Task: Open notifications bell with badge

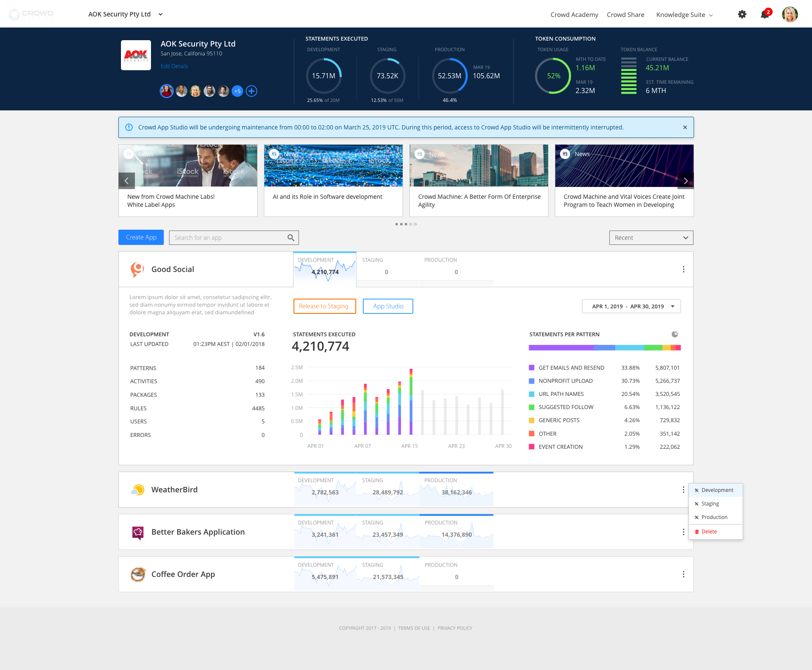Action: click(x=765, y=14)
